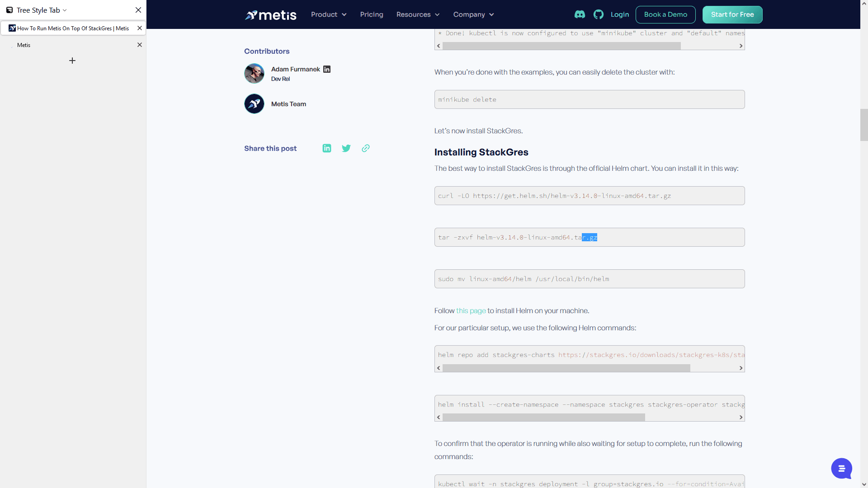Viewport: 868px width, 488px height.
Task: Click scroll-left arrow of 'Done! kubectl' code block
Action: 439,46
